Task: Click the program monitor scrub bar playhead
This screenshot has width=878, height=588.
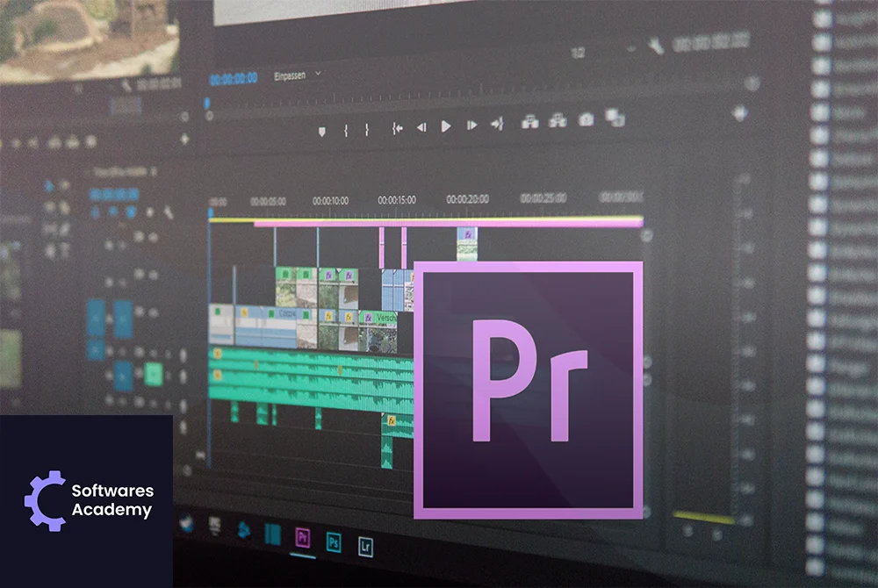Action: point(207,104)
